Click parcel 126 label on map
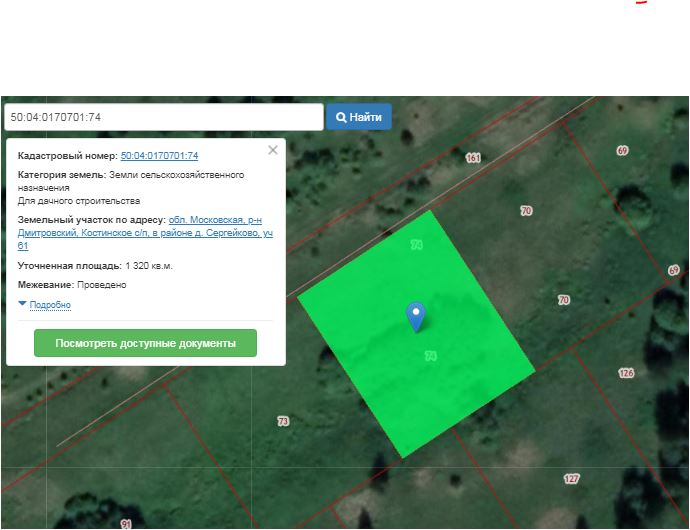690x530 pixels. pos(626,373)
